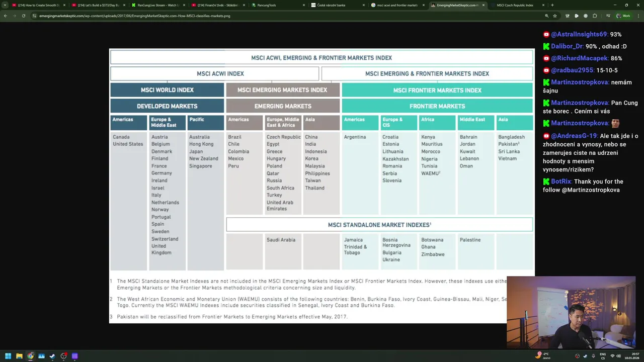Click the @AstralInsights69 username in chat
This screenshot has height=362, width=644.
tap(579, 34)
